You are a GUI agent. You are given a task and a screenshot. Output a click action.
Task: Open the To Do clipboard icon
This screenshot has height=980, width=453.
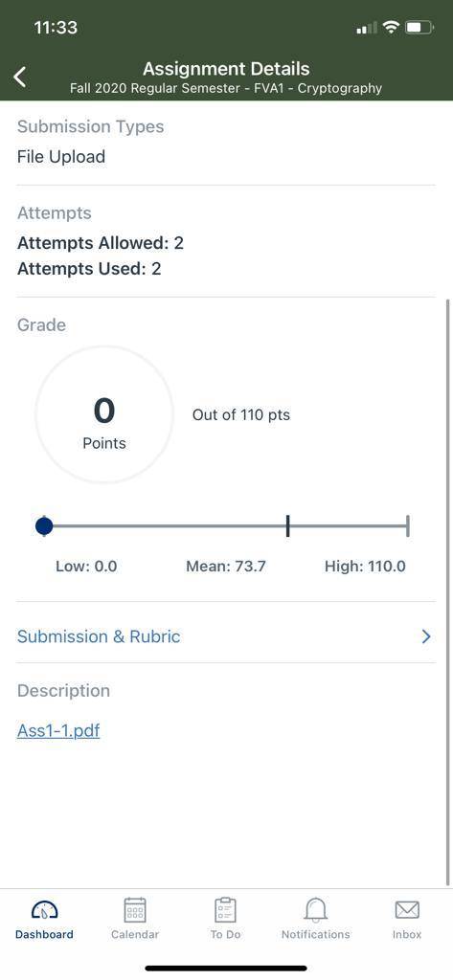(225, 909)
